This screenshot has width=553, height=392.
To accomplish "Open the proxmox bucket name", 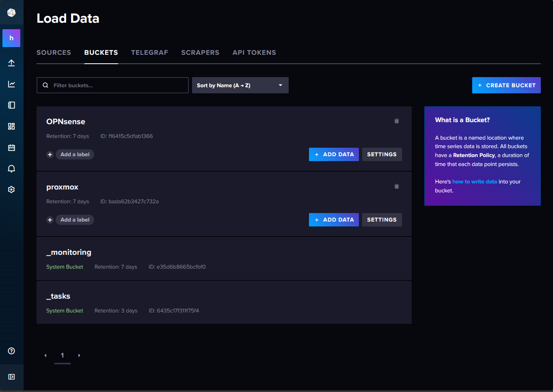I will (62, 187).
